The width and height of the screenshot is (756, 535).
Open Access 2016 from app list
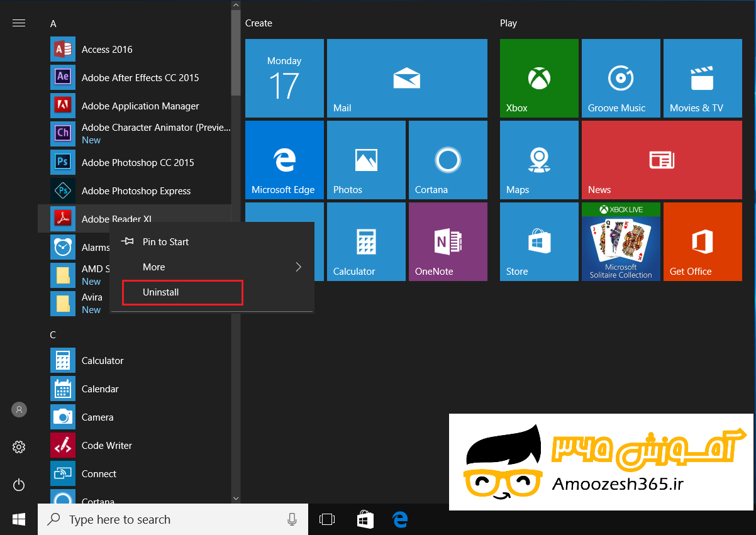[135, 49]
